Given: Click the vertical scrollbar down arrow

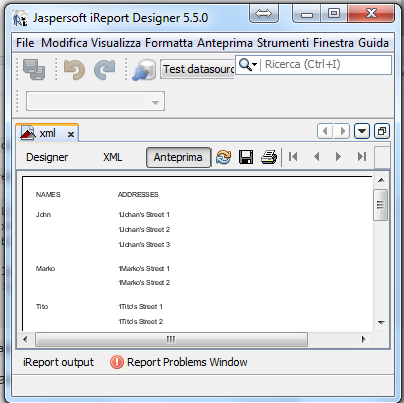Looking at the screenshot, I should [381, 322].
